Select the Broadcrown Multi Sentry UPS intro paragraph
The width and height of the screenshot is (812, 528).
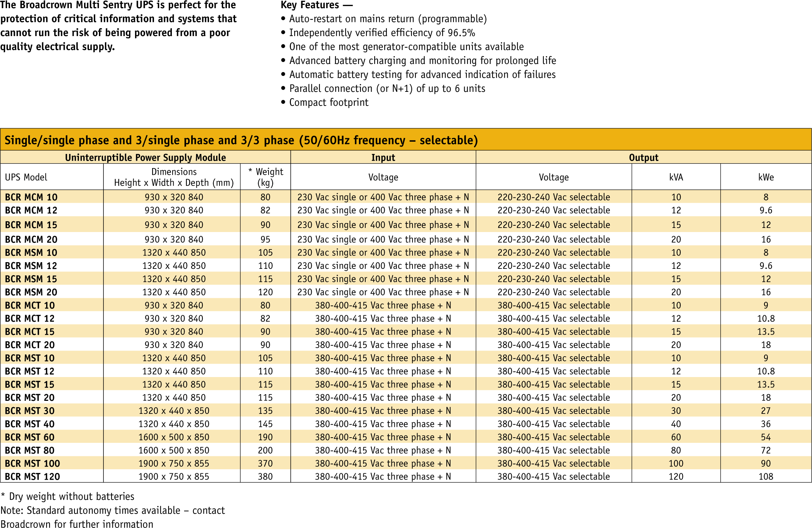tap(119, 26)
